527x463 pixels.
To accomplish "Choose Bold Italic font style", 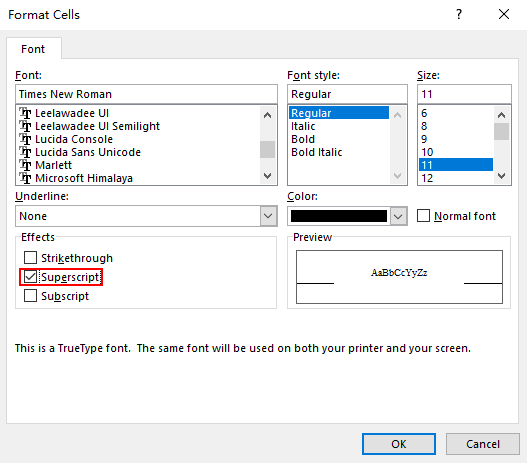I will click(x=317, y=152).
